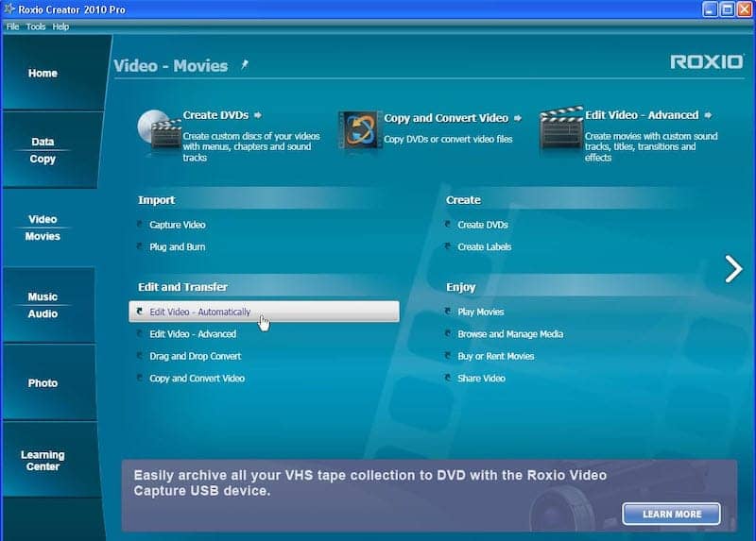This screenshot has height=541, width=756.
Task: Close the Roxio Creator window
Action: click(745, 9)
